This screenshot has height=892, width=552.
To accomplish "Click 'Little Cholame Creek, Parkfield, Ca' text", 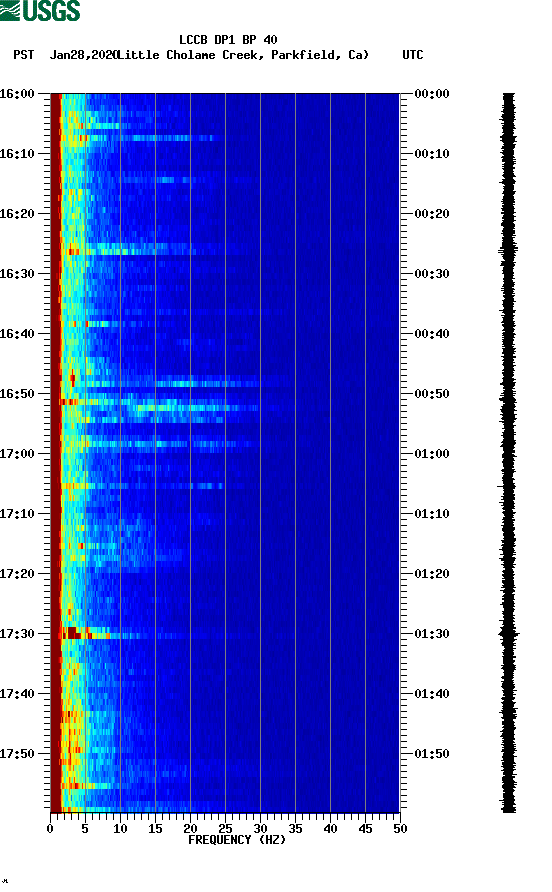I will [x=243, y=55].
